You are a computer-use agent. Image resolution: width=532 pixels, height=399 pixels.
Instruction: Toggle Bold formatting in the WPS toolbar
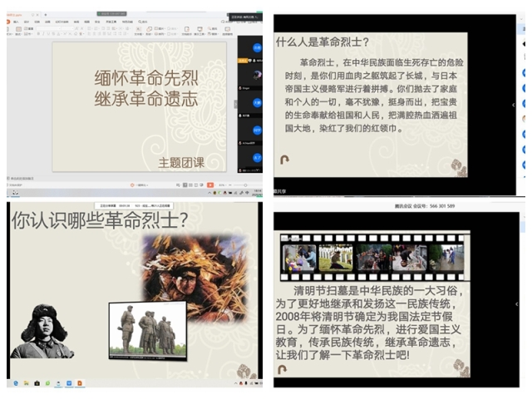pyautogui.click(x=38, y=33)
